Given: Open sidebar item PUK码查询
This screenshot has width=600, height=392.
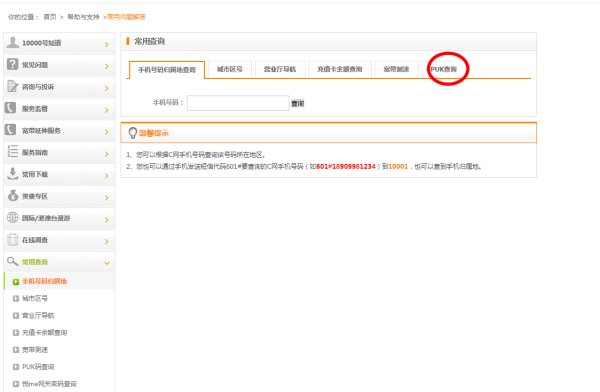Looking at the screenshot, I should [x=38, y=366].
